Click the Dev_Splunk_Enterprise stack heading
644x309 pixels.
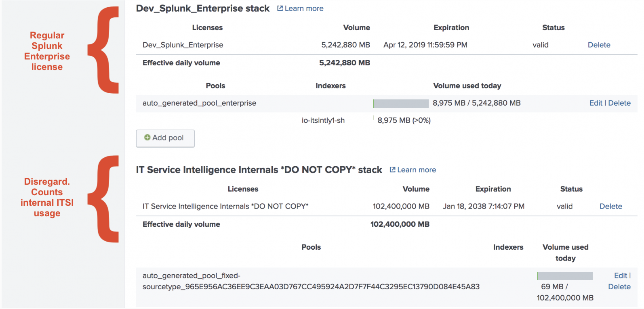click(x=202, y=8)
